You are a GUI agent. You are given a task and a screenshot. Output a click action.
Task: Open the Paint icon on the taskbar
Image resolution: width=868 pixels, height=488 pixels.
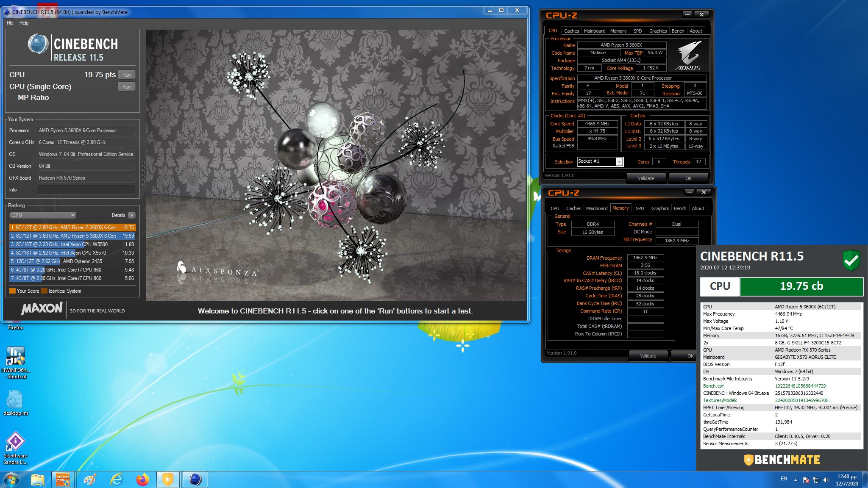[x=90, y=480]
